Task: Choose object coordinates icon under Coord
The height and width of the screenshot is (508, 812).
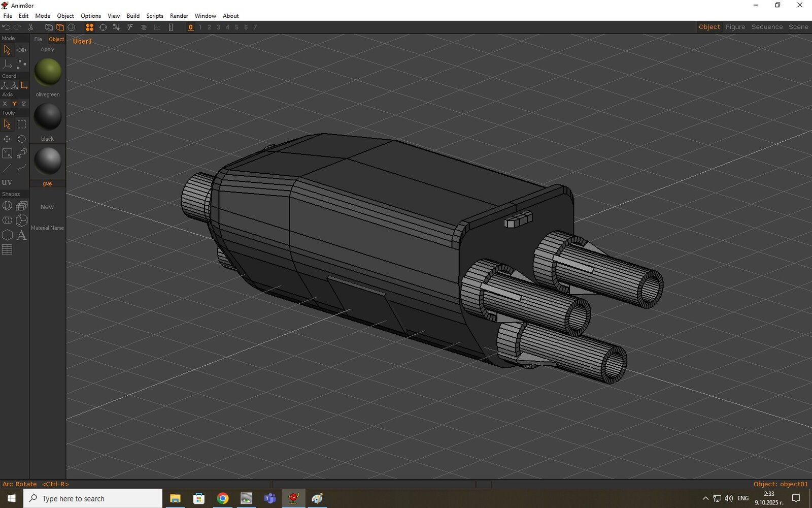Action: (x=14, y=85)
